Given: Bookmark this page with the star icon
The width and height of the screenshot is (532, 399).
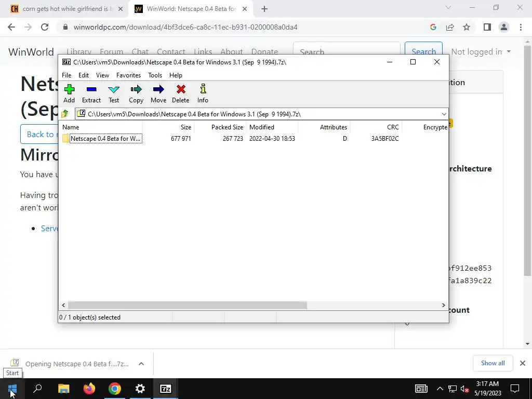Looking at the screenshot, I should point(467,27).
